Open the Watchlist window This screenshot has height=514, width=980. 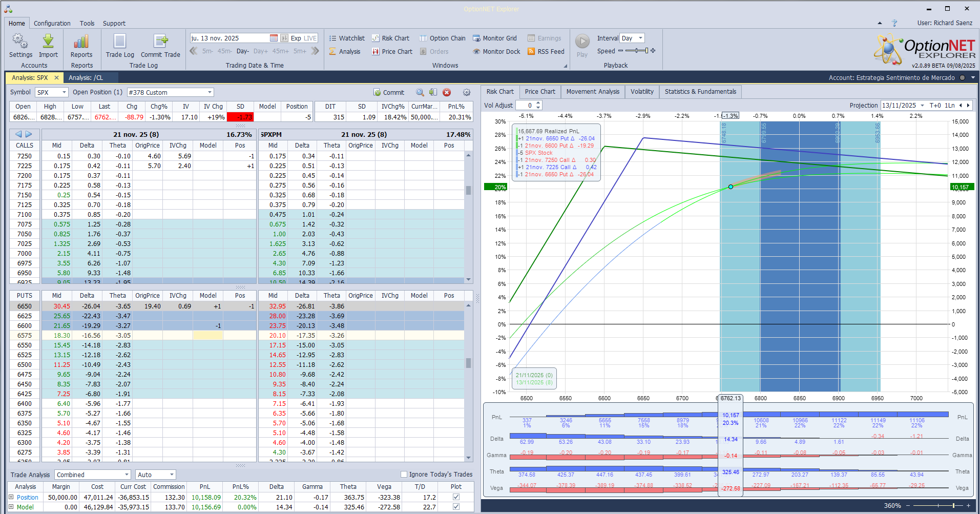tap(347, 38)
